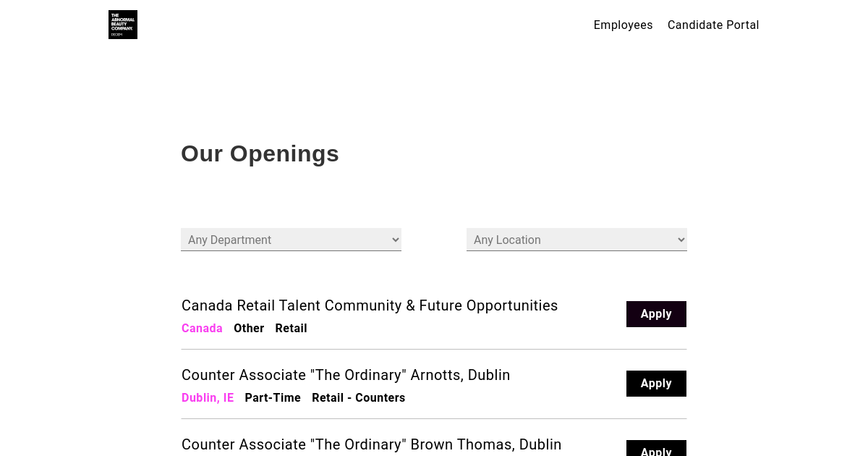Click the Department filter's chevron arrow

click(x=395, y=240)
